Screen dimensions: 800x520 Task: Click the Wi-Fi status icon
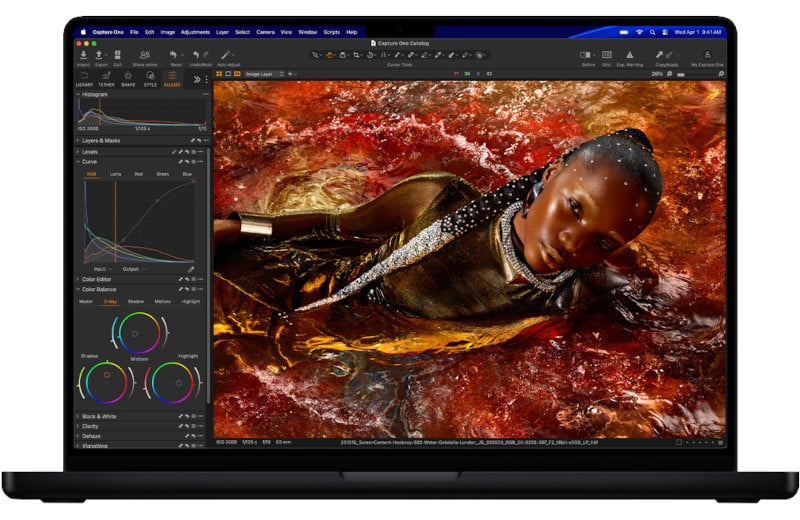click(x=639, y=32)
